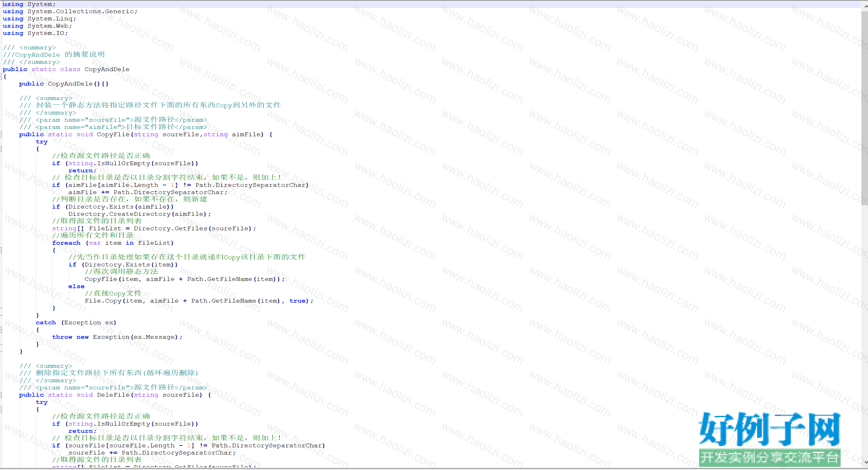This screenshot has height=470, width=868.
Task: Click the comment '//判断目录是否存在，如果不存在，则新建'
Action: [x=130, y=199]
